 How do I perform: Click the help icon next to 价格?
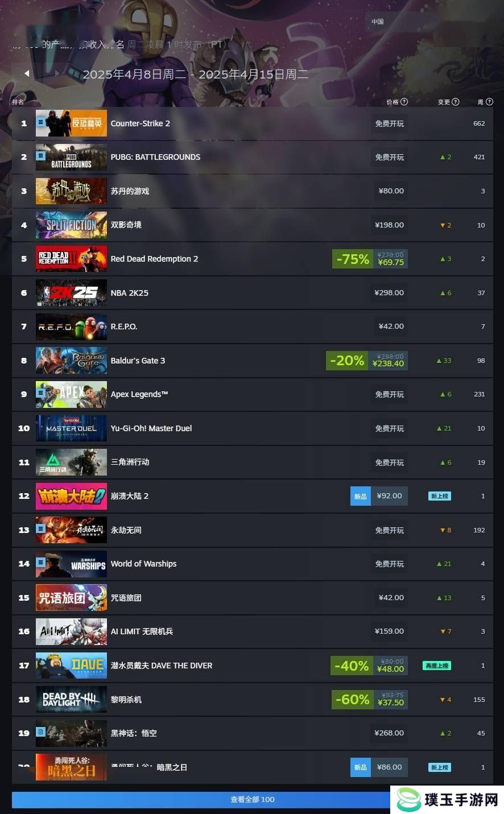[404, 102]
